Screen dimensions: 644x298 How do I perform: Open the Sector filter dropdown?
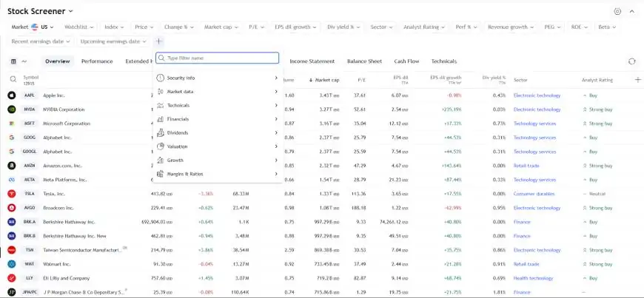click(381, 27)
